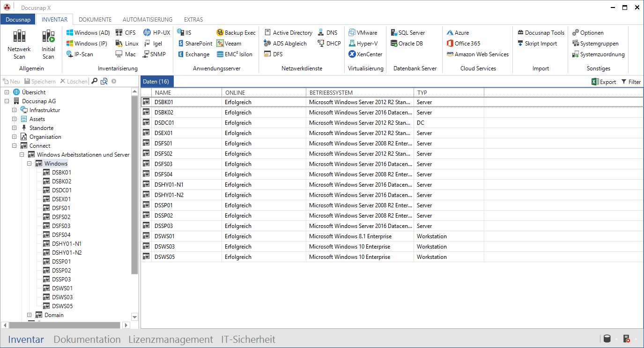
Task: Open ADS Abgleich
Action: (x=285, y=44)
